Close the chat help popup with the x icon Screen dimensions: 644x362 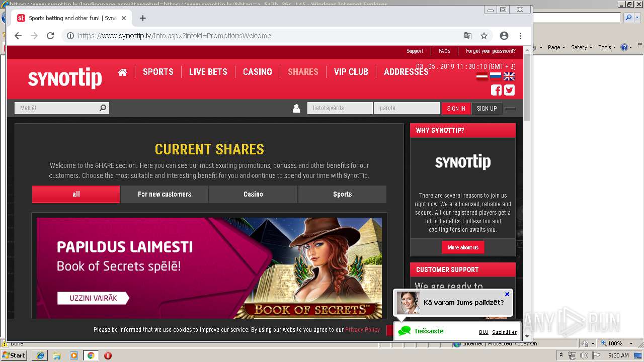[x=507, y=294]
